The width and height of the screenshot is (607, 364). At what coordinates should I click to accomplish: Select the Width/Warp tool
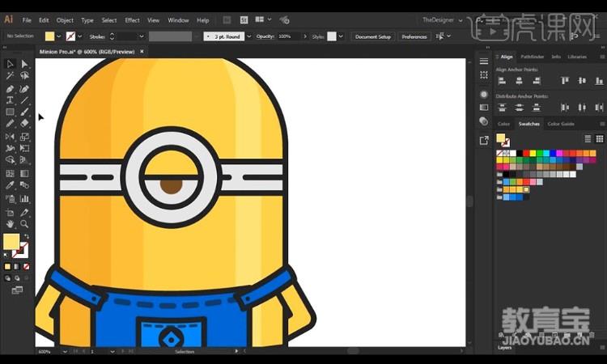[10, 148]
